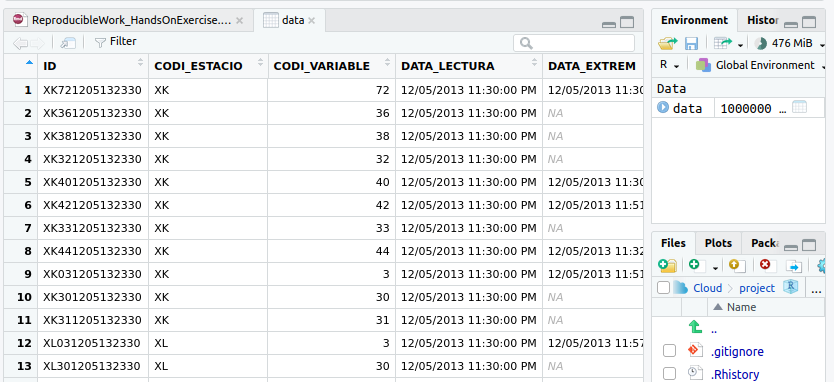This screenshot has height=382, width=834.
Task: Click the New Blank File icon
Action: click(x=696, y=265)
